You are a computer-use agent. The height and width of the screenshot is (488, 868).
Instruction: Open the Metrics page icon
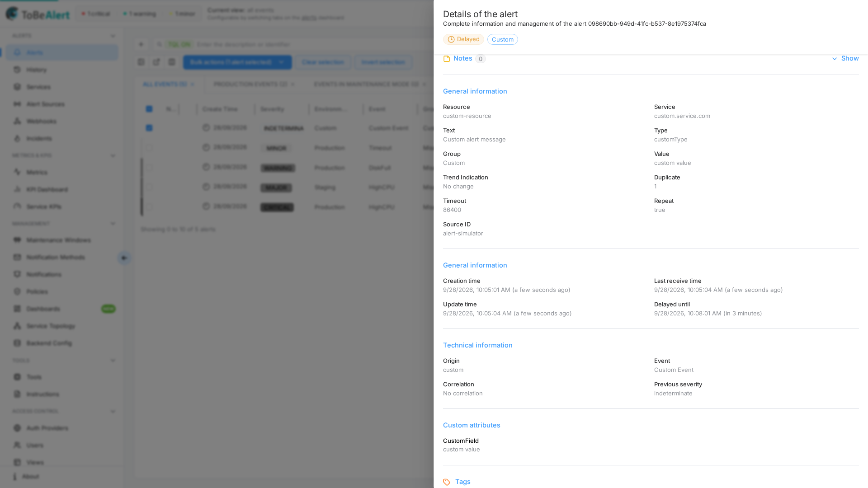pos(17,172)
